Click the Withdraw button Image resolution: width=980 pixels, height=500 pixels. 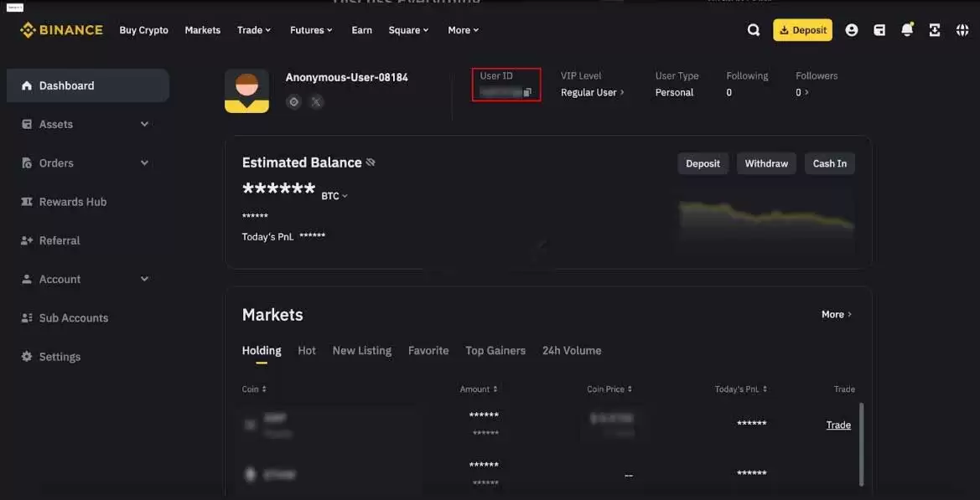[x=766, y=163]
